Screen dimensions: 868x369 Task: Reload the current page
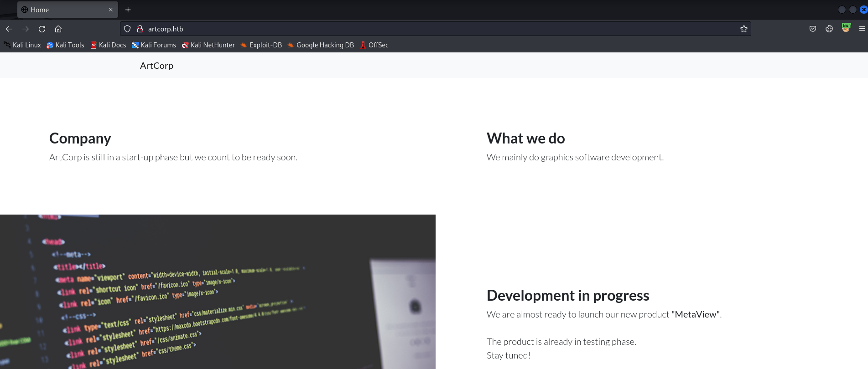[x=42, y=29]
